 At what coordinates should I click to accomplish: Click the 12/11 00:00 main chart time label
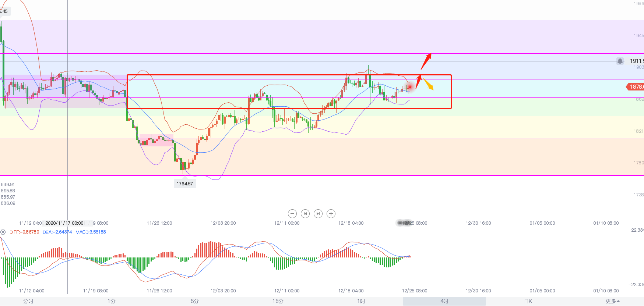coord(287,223)
